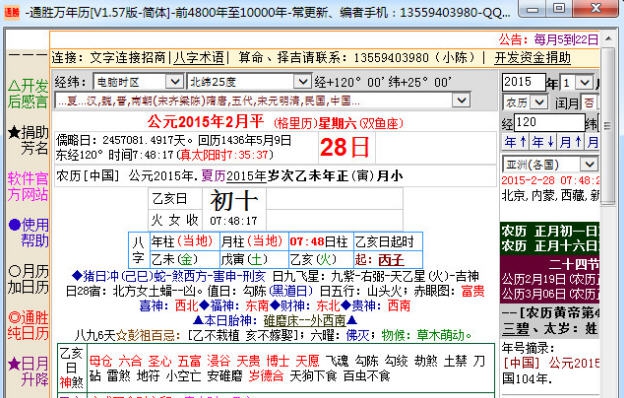
Task: Expand 电脑时区 dropdown
Action: coord(174,82)
